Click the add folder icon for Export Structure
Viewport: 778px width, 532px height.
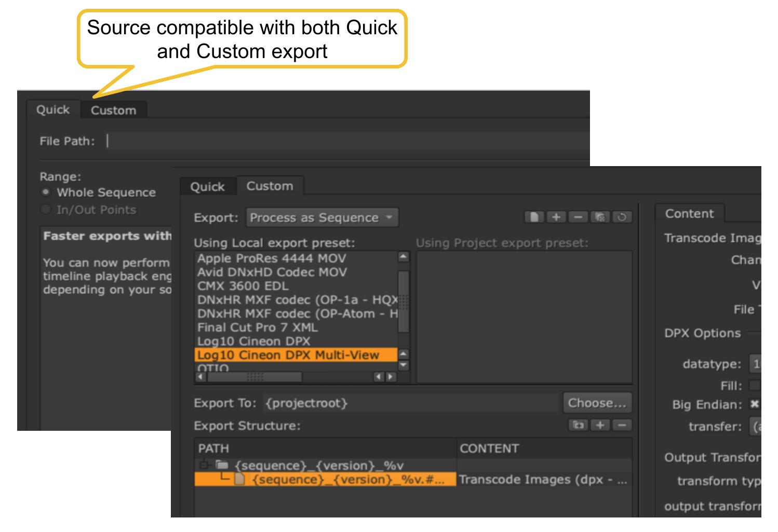point(578,425)
